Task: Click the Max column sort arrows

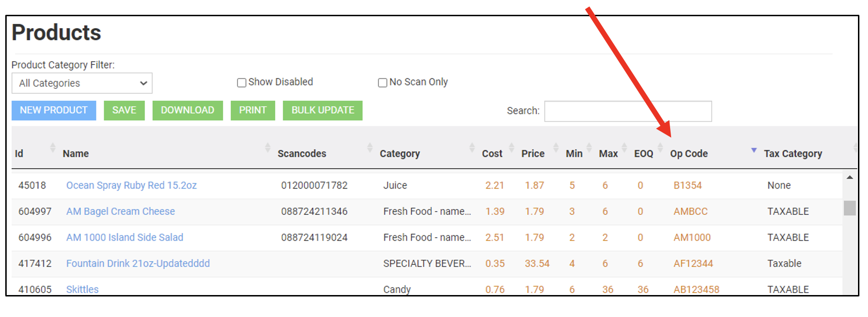Action: coord(624,148)
